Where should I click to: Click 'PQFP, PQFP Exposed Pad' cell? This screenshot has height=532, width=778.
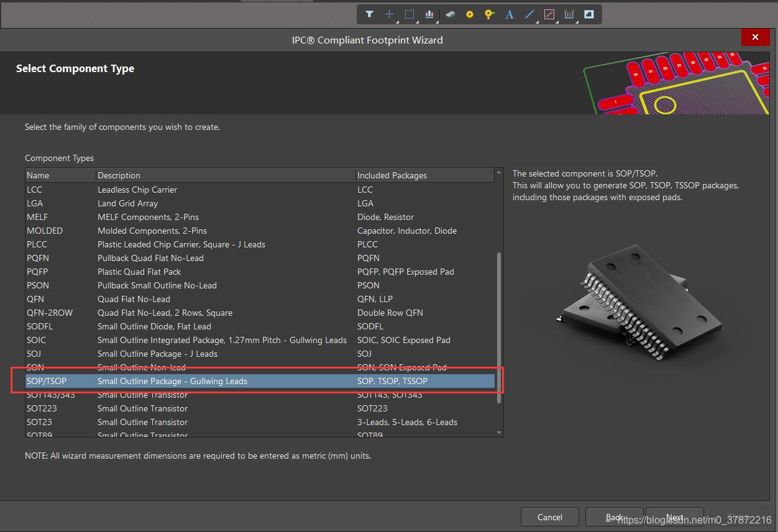(x=406, y=272)
